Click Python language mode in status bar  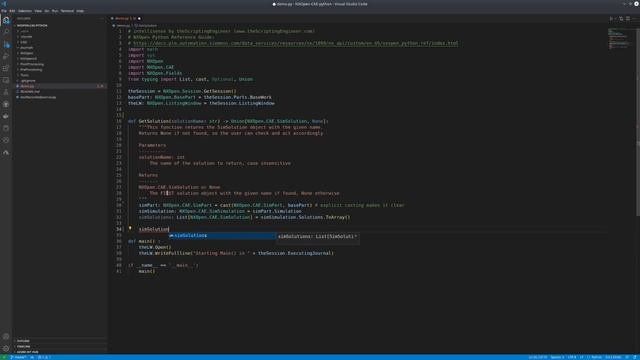click(596, 357)
